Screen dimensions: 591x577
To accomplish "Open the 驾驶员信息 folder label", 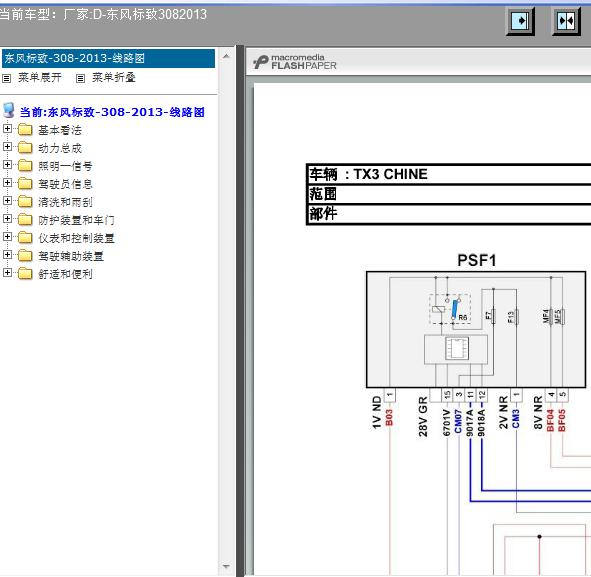I will pos(65,184).
